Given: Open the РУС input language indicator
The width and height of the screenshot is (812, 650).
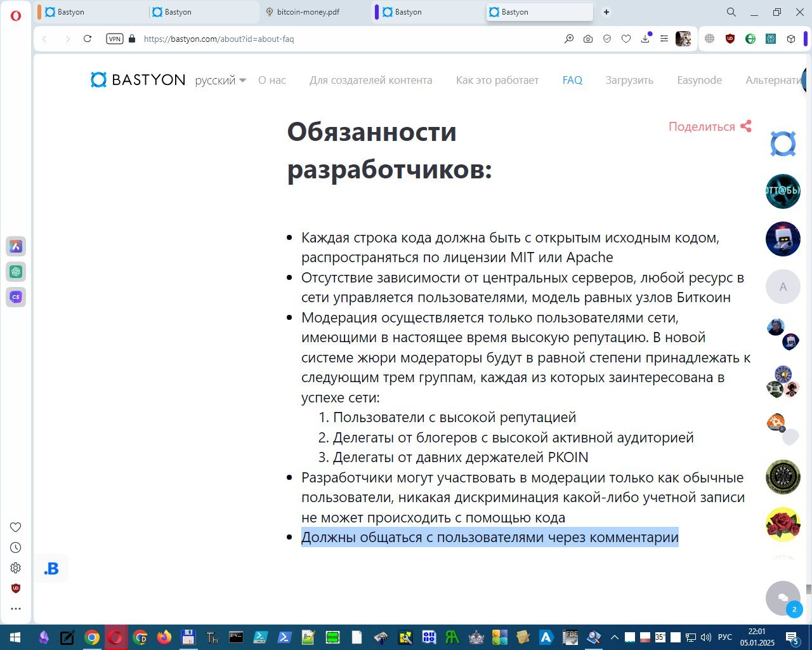Looking at the screenshot, I should (x=725, y=637).
